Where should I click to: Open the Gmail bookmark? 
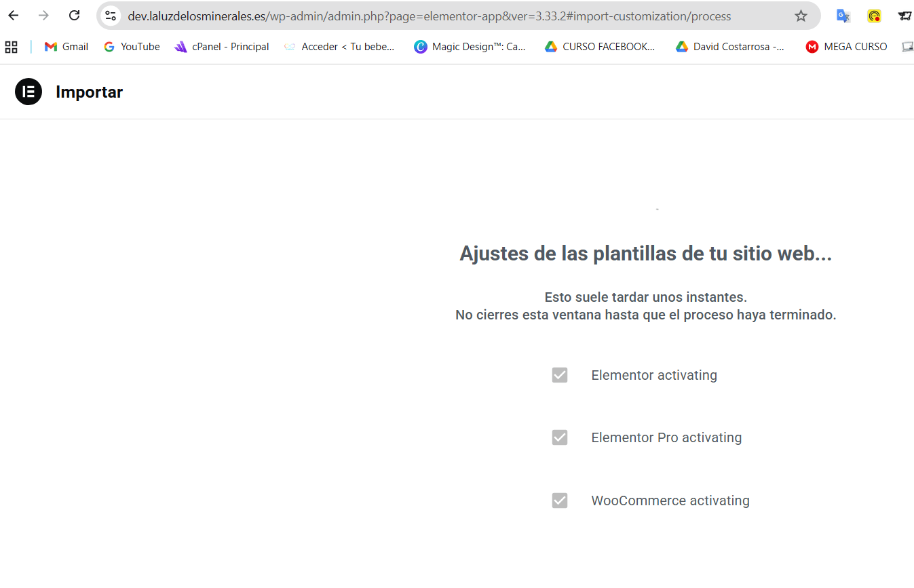66,47
